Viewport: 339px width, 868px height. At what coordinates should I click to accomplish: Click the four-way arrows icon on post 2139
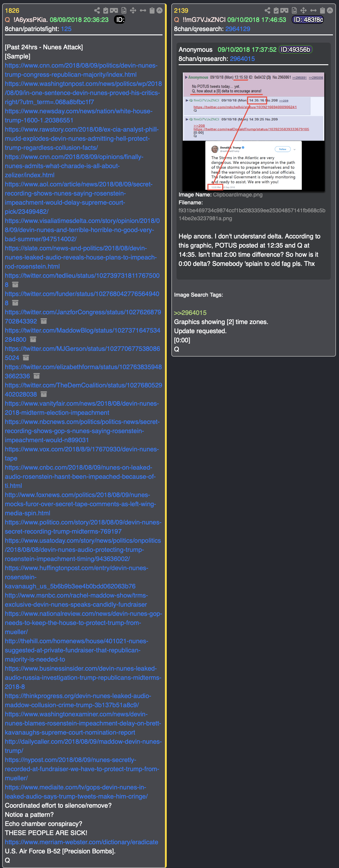point(304,10)
